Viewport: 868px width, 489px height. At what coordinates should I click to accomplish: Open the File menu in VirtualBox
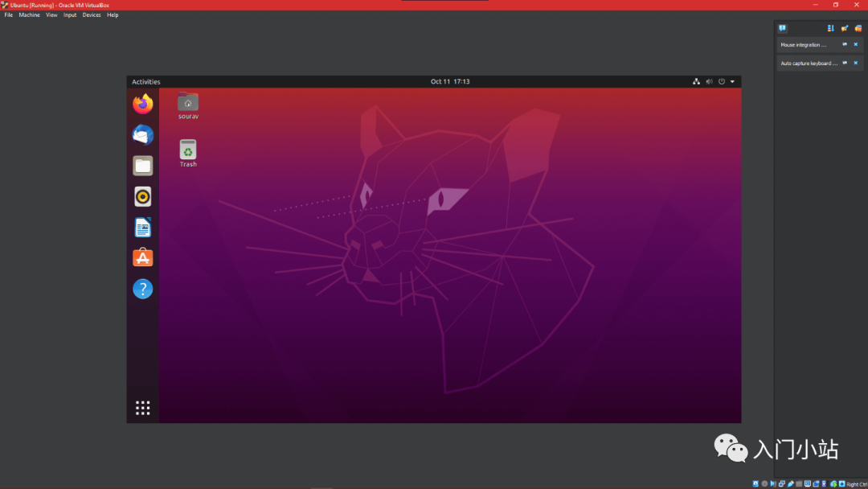[x=8, y=15]
